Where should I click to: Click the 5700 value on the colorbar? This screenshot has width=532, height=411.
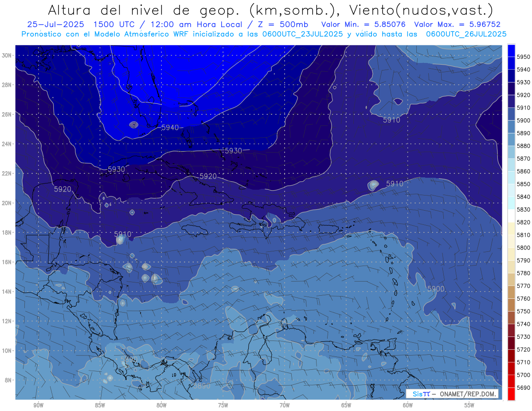click(524, 375)
